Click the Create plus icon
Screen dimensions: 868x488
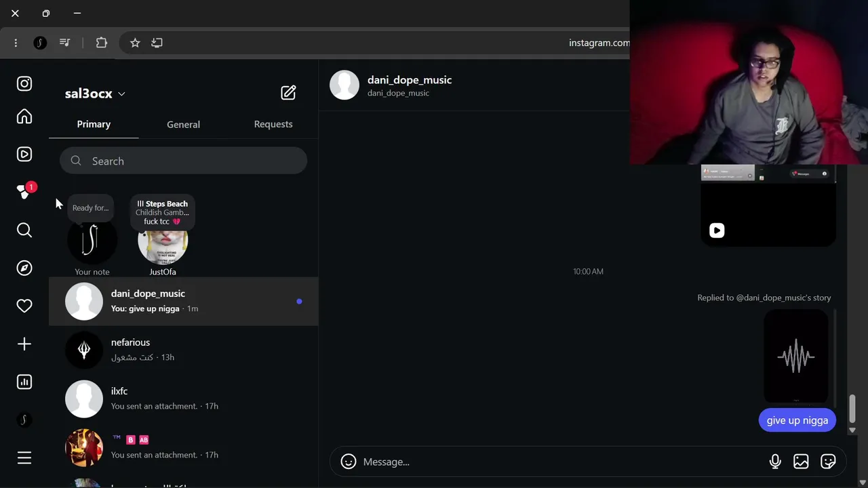(x=24, y=344)
